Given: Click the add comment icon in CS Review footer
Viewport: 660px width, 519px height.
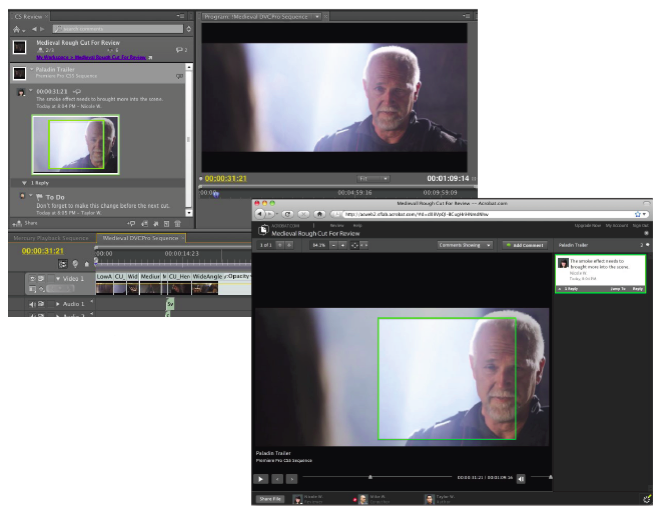Looking at the screenshot, I should [131, 224].
